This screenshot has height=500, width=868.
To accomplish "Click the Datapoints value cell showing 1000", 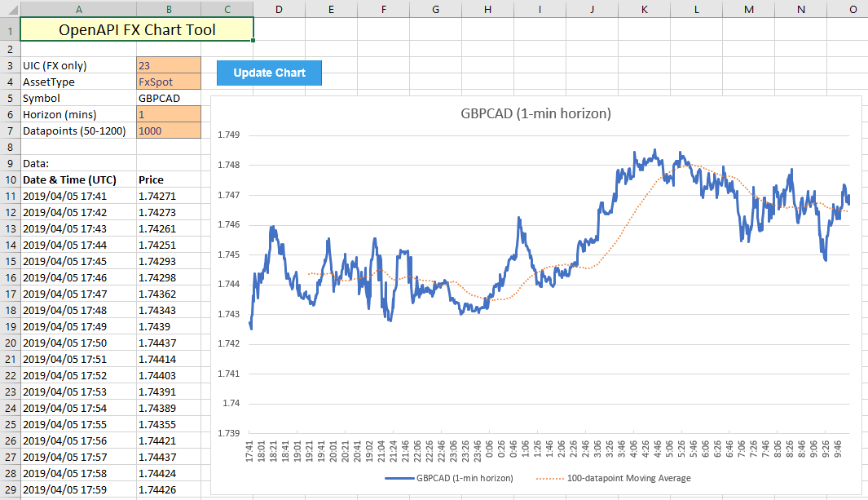I will [169, 131].
